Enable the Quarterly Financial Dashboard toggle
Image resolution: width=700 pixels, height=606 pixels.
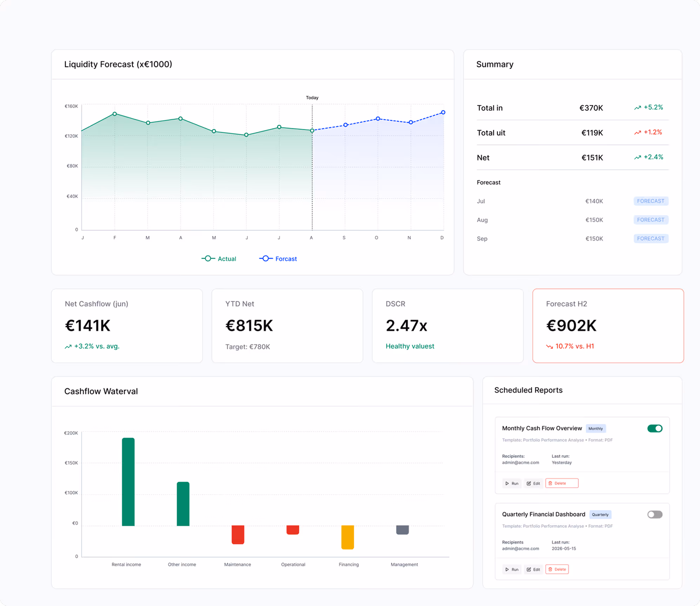click(x=655, y=514)
